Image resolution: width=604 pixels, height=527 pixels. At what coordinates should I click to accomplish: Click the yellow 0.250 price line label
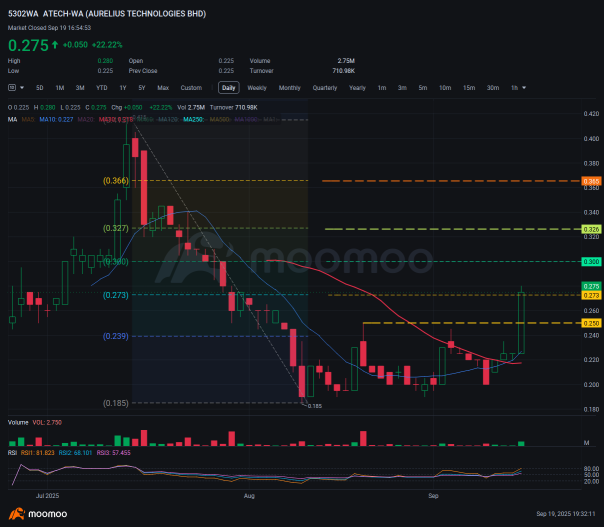pyautogui.click(x=591, y=324)
